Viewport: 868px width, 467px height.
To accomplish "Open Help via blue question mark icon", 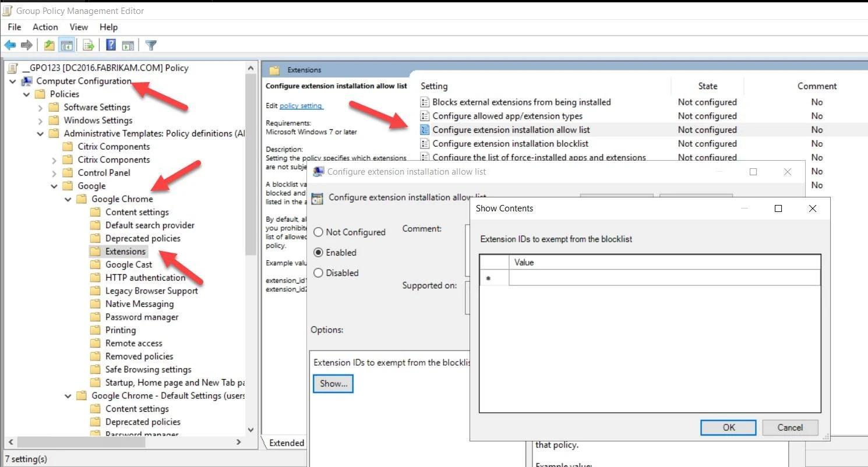I will point(111,45).
